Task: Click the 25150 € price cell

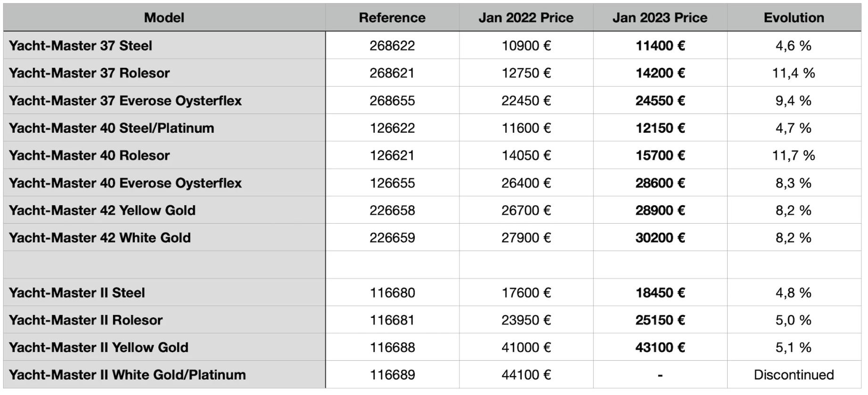Action: pos(660,320)
